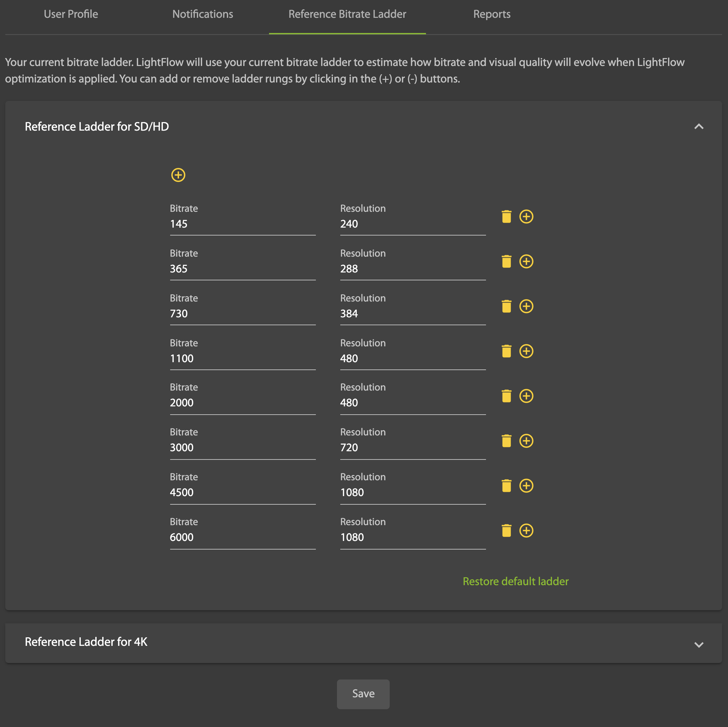This screenshot has height=727, width=728.
Task: Add a rung after the 6000 bitrate row
Action: point(526,531)
